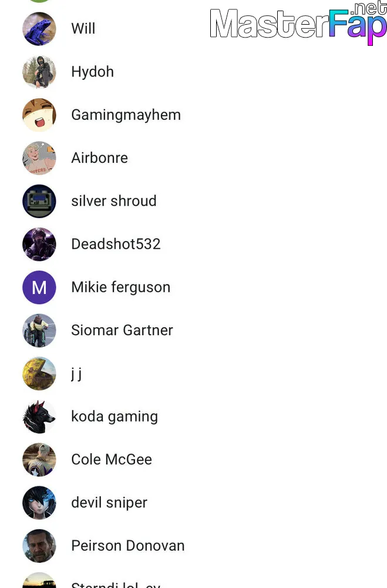Open the purple M initial avatar
The width and height of the screenshot is (387, 588).
pyautogui.click(x=39, y=288)
